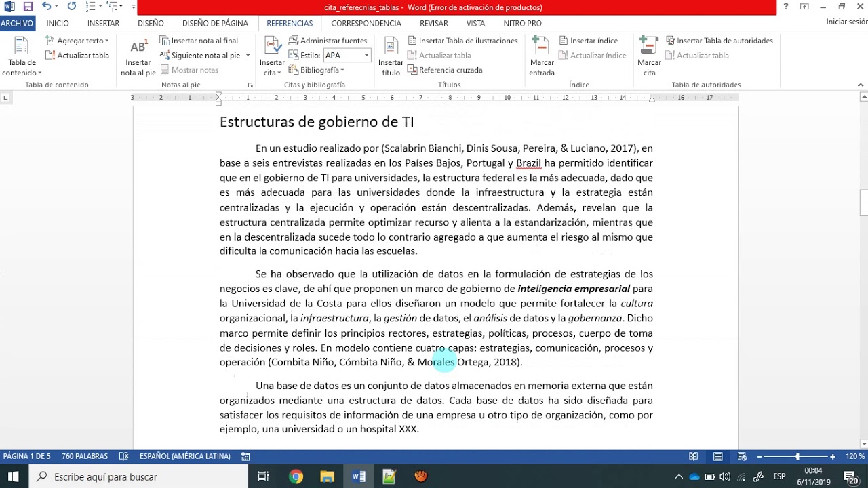Switch to the REVISAR tab

[434, 23]
